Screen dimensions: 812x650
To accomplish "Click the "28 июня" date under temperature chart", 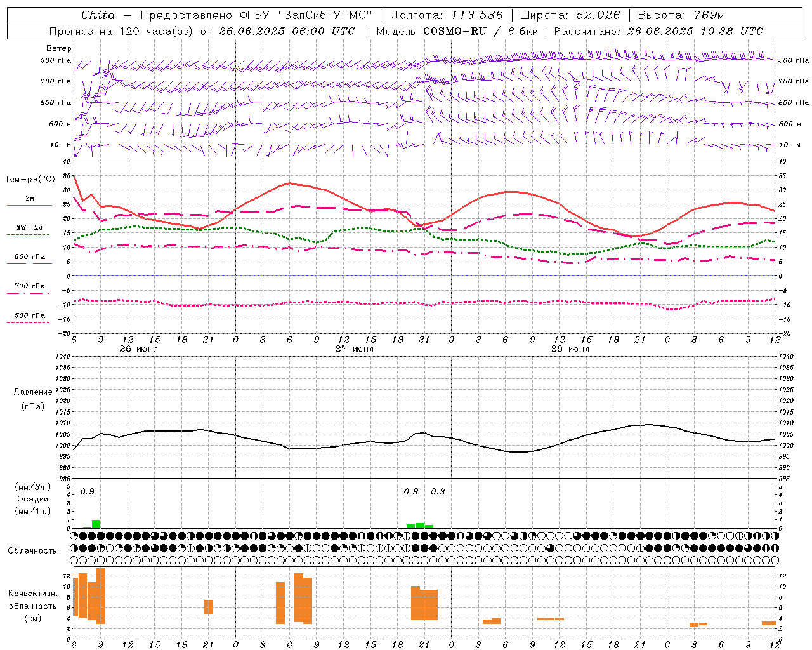I will [x=570, y=349].
